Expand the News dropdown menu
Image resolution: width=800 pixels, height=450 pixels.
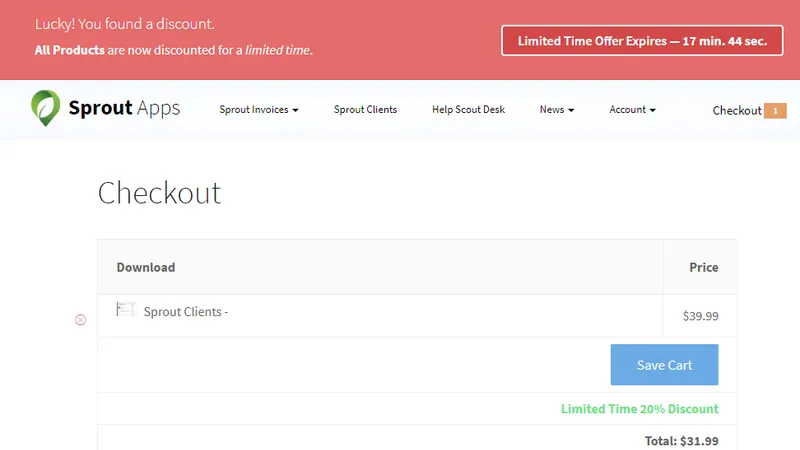[557, 110]
